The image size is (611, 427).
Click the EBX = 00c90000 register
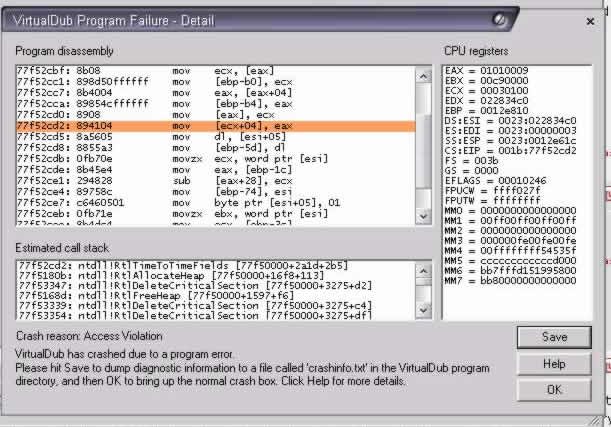click(x=487, y=81)
